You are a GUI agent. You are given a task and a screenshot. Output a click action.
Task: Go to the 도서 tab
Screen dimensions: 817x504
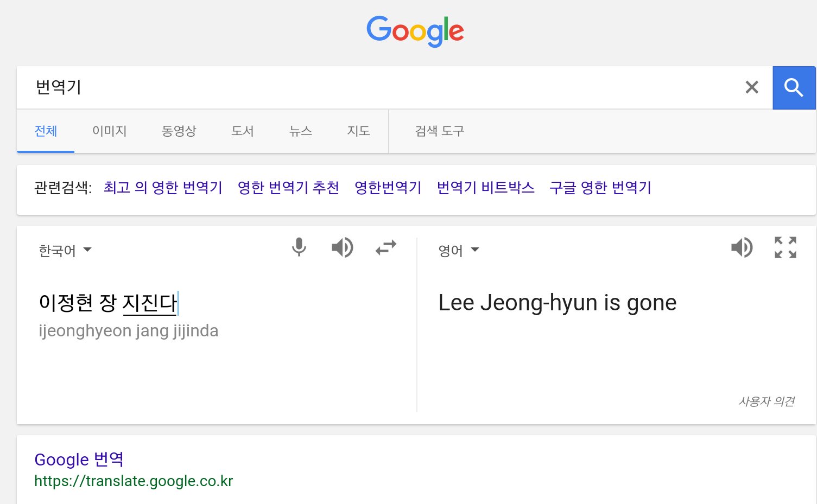point(242,131)
